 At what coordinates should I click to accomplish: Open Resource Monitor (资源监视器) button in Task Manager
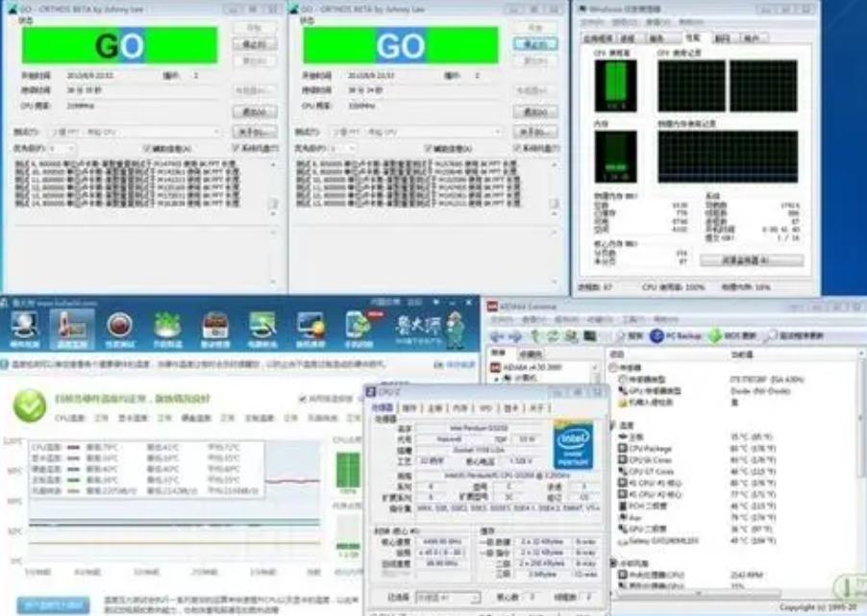click(x=752, y=259)
